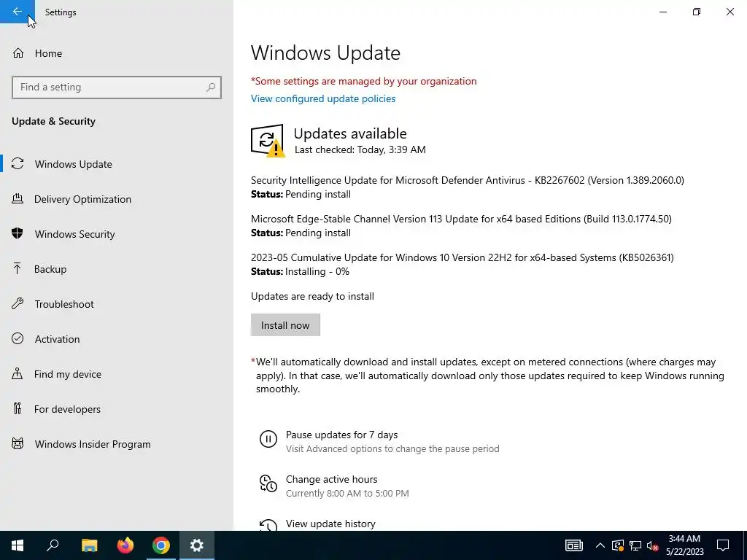Click 'Some settings are managed by your organization'
The image size is (747, 560).
364,82
